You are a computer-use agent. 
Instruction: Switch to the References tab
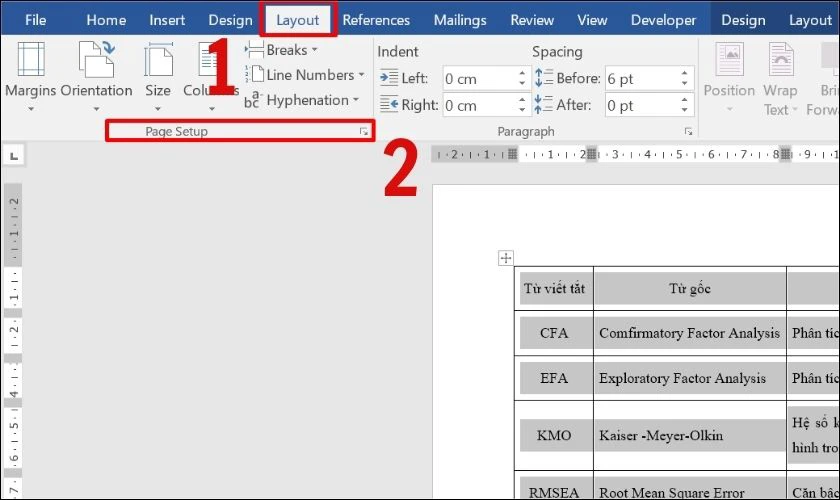click(x=376, y=20)
